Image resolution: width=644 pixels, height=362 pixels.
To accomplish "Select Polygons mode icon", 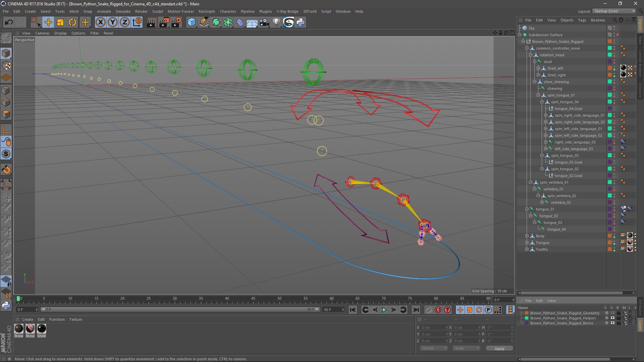I will pyautogui.click(x=6, y=114).
